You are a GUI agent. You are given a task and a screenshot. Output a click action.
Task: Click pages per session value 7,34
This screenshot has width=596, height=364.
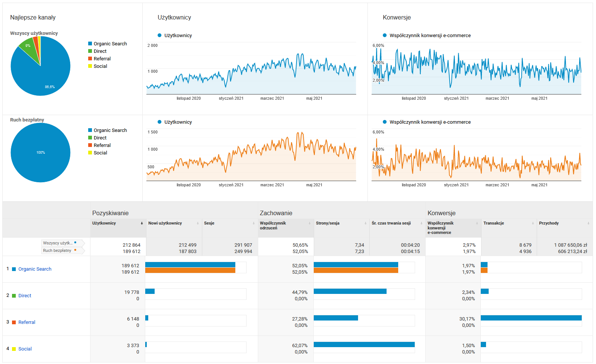pyautogui.click(x=360, y=245)
